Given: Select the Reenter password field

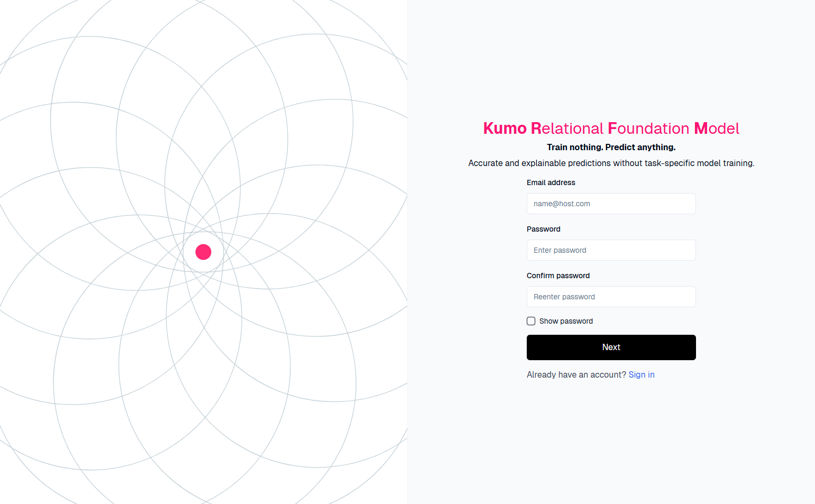Looking at the screenshot, I should coord(611,297).
